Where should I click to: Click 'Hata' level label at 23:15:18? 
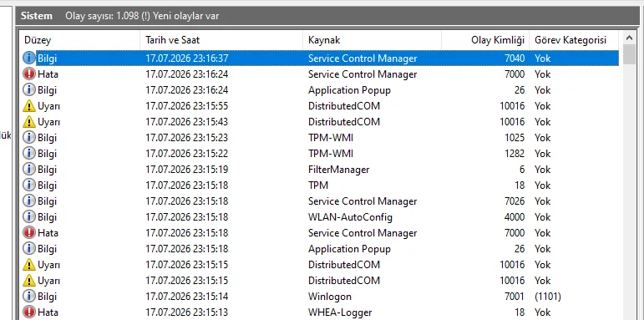click(x=48, y=233)
